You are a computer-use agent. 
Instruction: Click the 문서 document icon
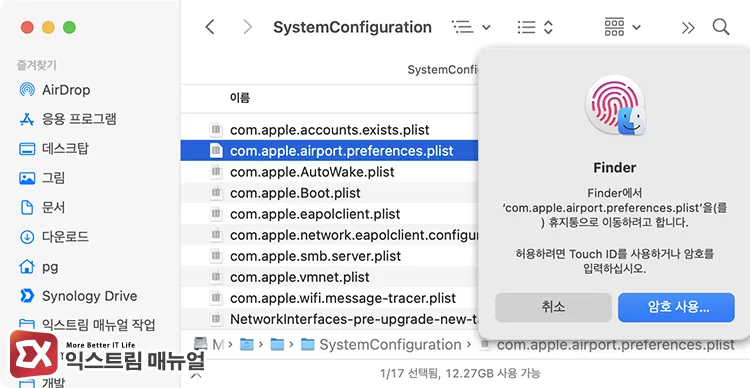coord(27,208)
